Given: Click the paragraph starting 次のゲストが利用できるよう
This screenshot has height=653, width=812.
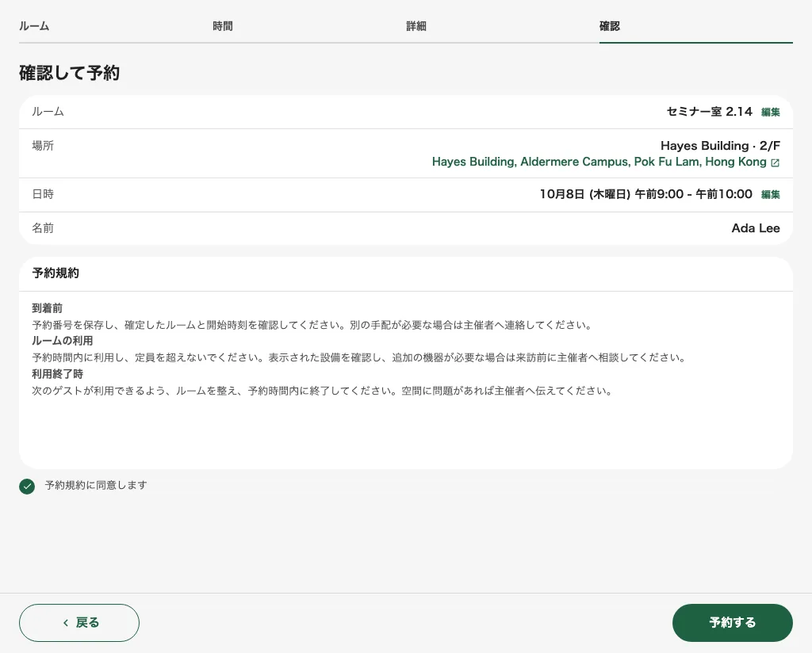Looking at the screenshot, I should [x=323, y=391].
